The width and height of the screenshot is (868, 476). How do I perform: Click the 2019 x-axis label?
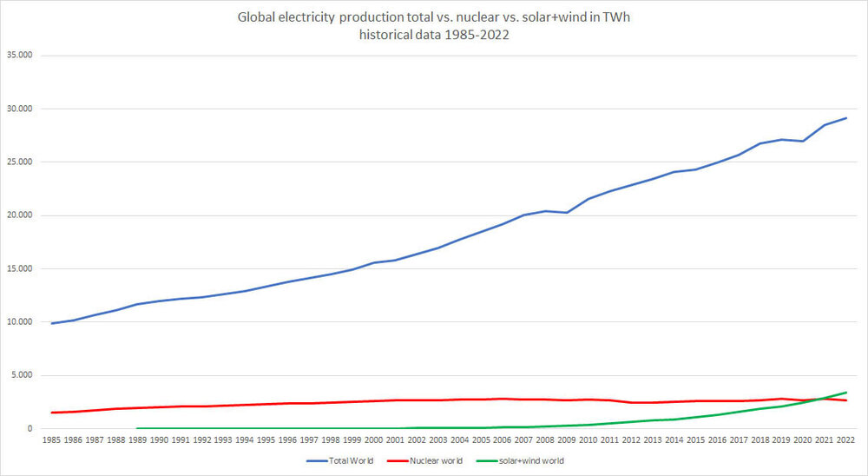[x=781, y=440]
